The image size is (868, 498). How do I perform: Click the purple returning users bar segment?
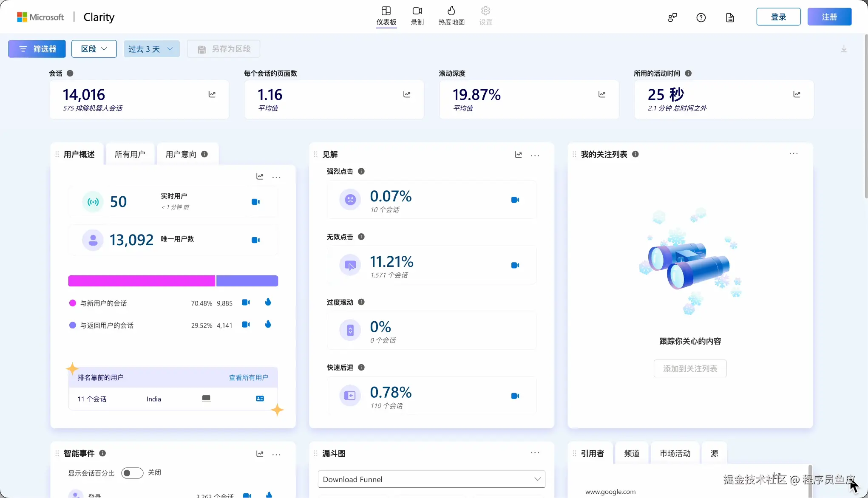(x=247, y=281)
